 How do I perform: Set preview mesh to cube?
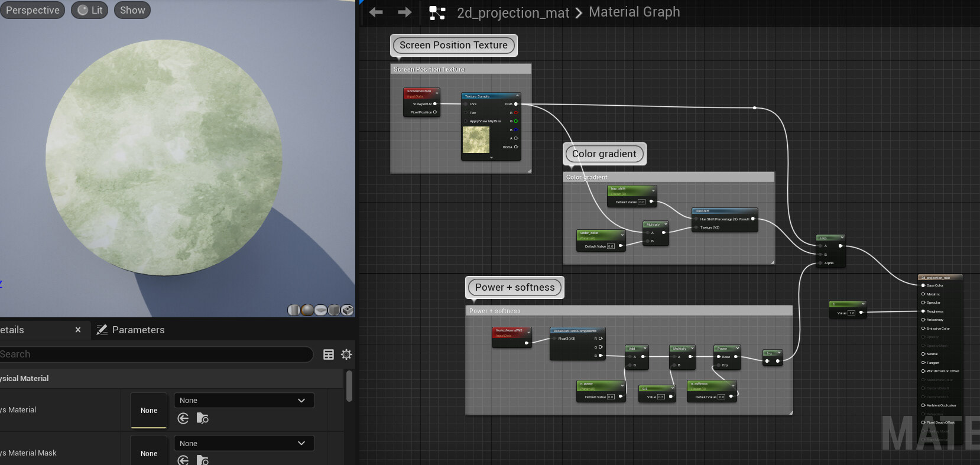334,310
